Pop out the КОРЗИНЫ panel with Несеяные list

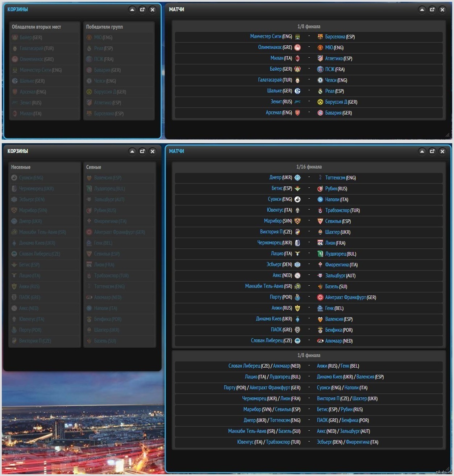(x=142, y=151)
